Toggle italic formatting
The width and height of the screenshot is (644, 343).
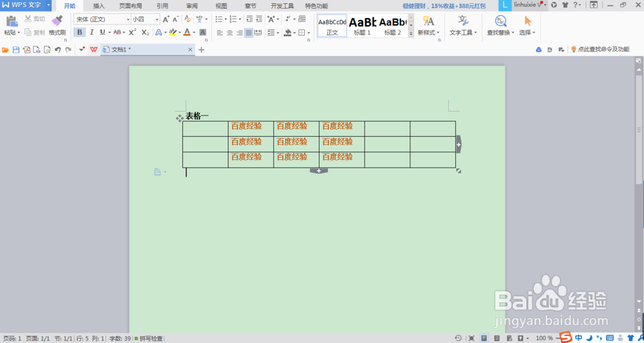(x=91, y=32)
